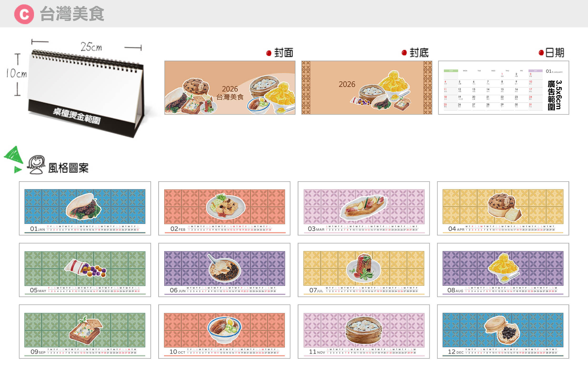Screen dimensions: 588x375
Task: Select the 04 APR wheel cake page
Action: (x=503, y=208)
